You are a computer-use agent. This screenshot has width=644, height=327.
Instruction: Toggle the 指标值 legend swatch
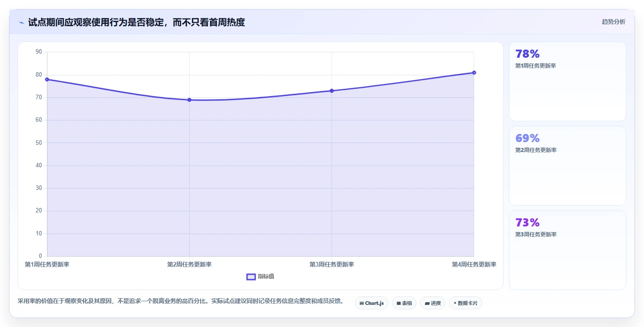[x=251, y=276]
